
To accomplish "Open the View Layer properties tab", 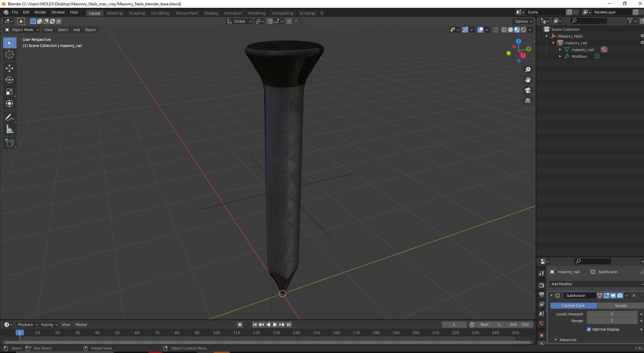I will (x=542, y=304).
